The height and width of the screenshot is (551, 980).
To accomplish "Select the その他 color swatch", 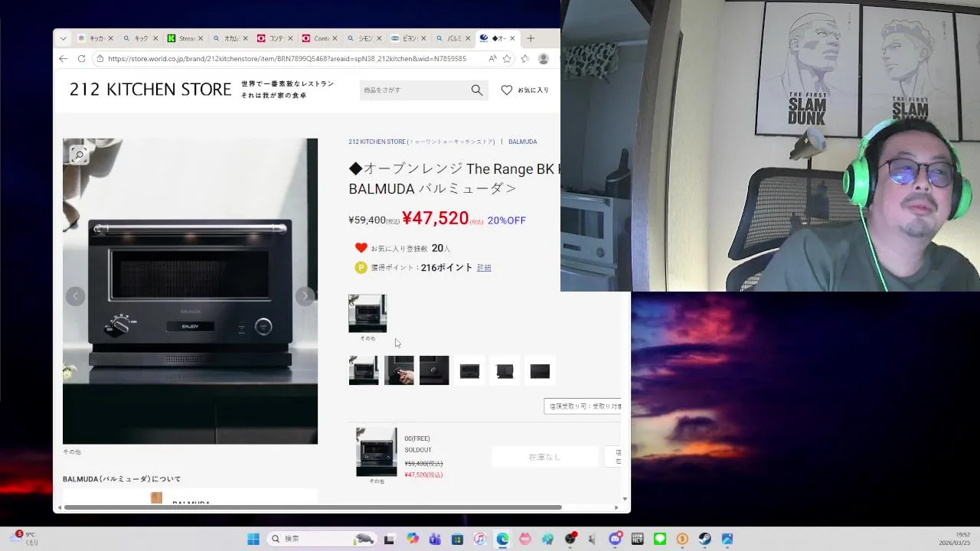I will (x=367, y=314).
